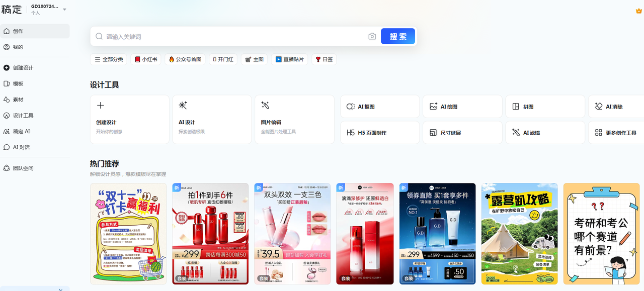Select the 直播贴片 category tag
Viewport: 644px width, 291px height.
[289, 59]
